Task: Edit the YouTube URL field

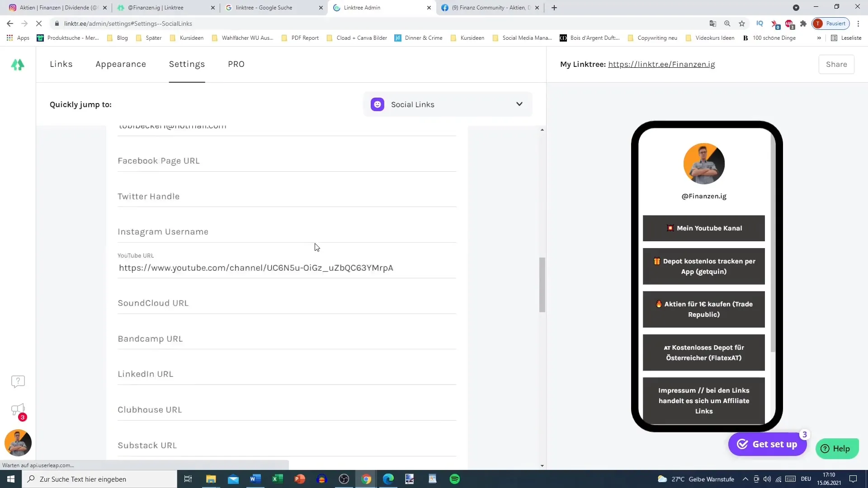Action: point(287,267)
